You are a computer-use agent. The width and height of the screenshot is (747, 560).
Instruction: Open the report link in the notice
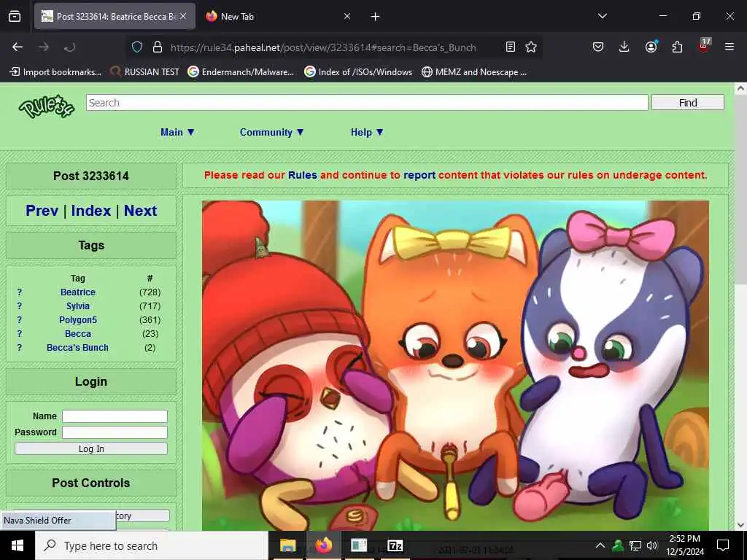click(x=419, y=175)
